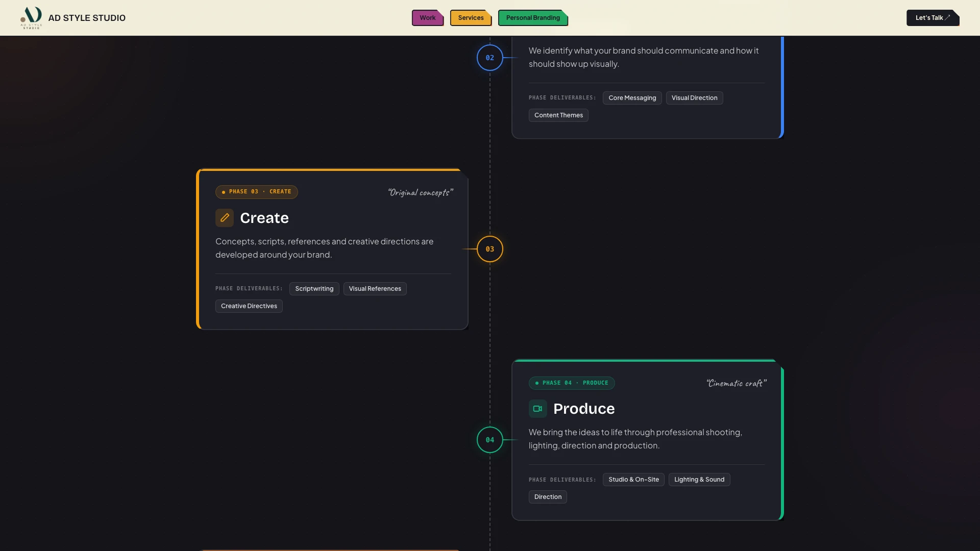Image resolution: width=980 pixels, height=551 pixels.
Task: Click the "Cinematic craft" script quote
Action: [x=737, y=383]
